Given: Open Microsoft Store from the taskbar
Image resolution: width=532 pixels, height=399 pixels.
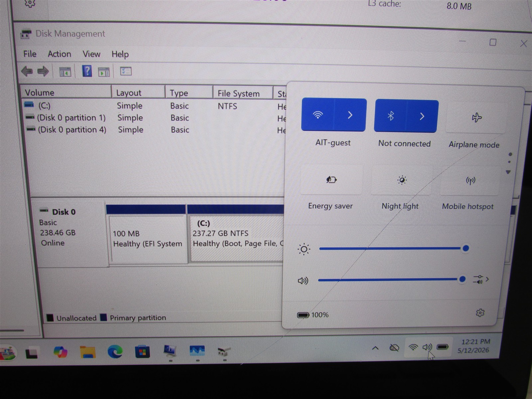Looking at the screenshot, I should [142, 352].
